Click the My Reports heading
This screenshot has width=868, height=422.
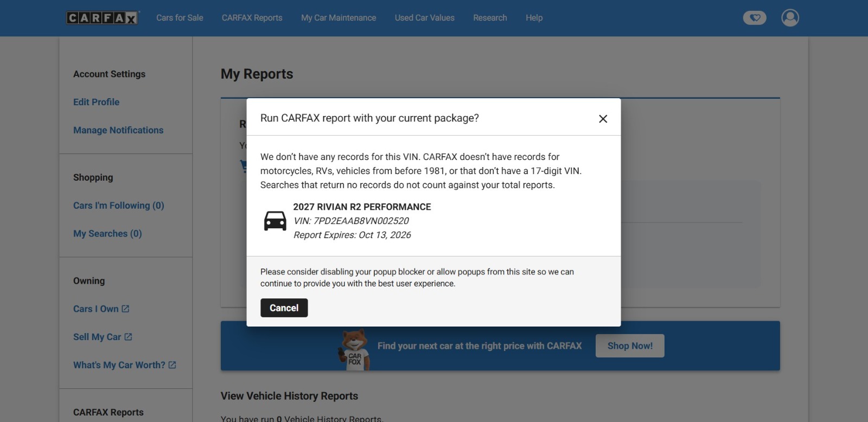click(257, 74)
